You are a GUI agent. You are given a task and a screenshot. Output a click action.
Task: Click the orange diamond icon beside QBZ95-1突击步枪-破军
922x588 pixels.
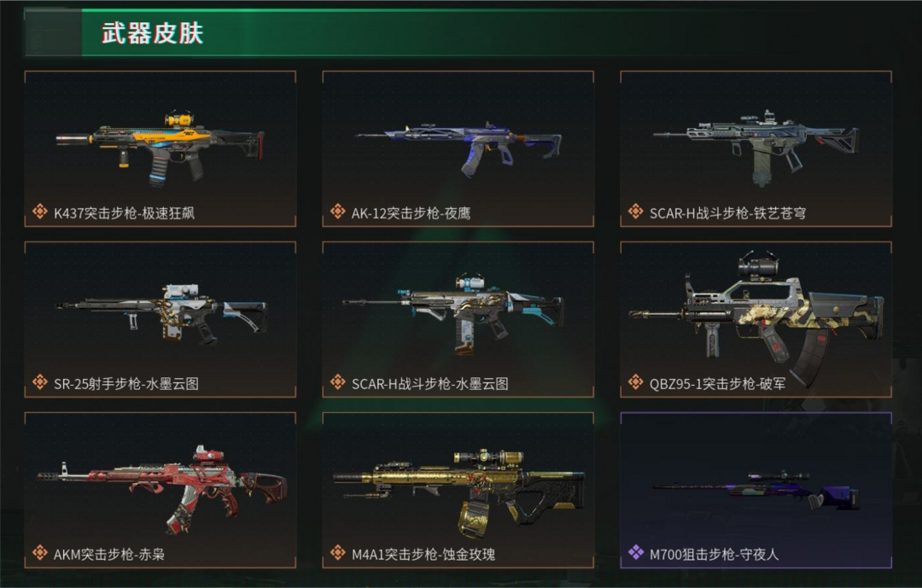click(x=636, y=382)
